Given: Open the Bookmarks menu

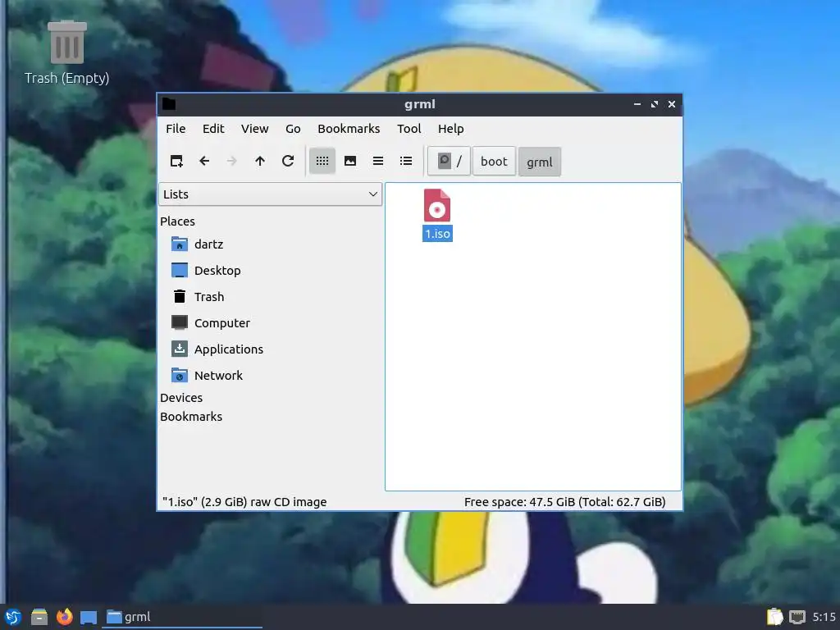Looking at the screenshot, I should pos(349,129).
